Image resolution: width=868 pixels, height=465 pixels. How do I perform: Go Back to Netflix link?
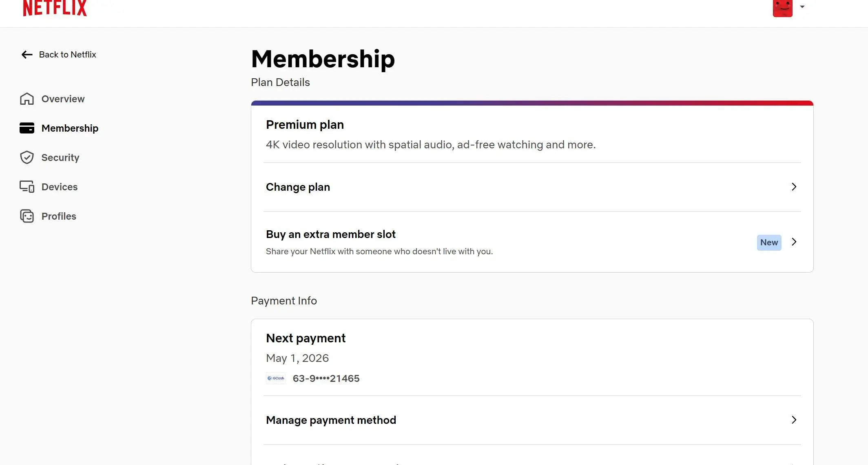point(67,55)
